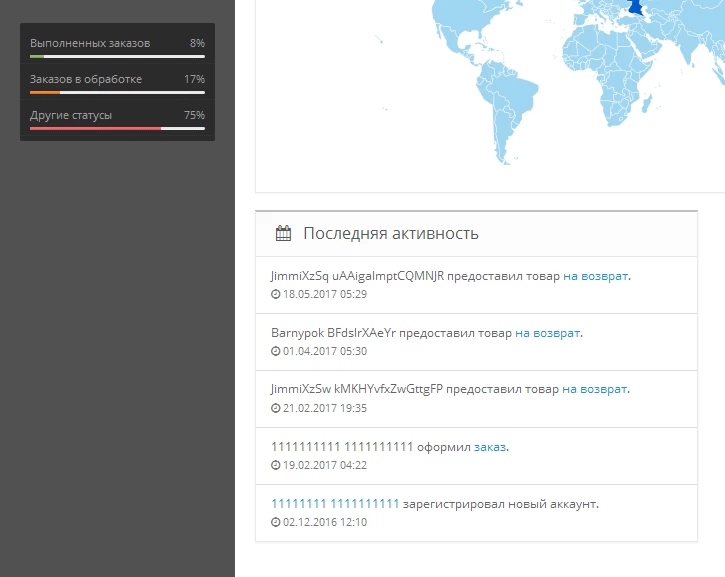The width and height of the screenshot is (725, 577).
Task: Click the name JimmiXzSw kMKHYvfxZwGttgFP
Action: click(x=357, y=389)
